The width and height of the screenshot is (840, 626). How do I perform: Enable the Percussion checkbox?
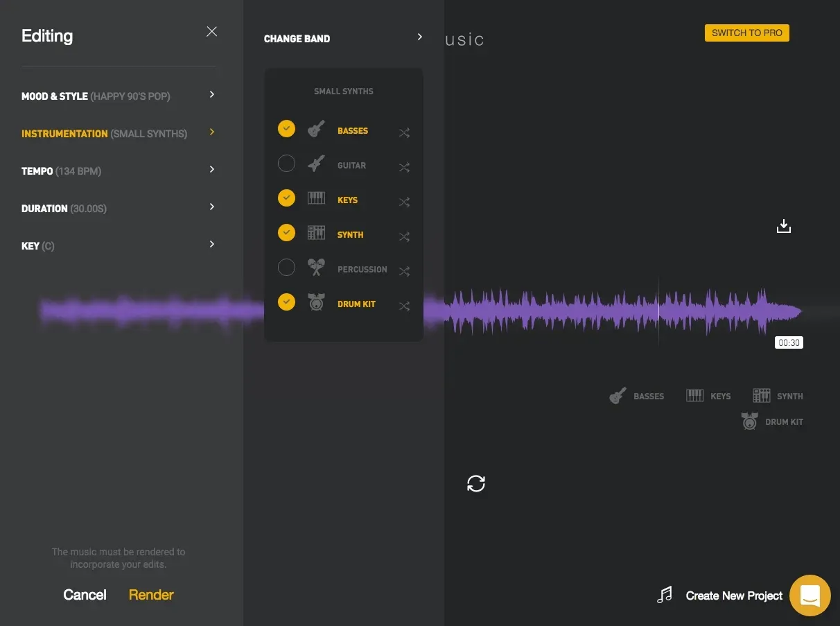286,268
